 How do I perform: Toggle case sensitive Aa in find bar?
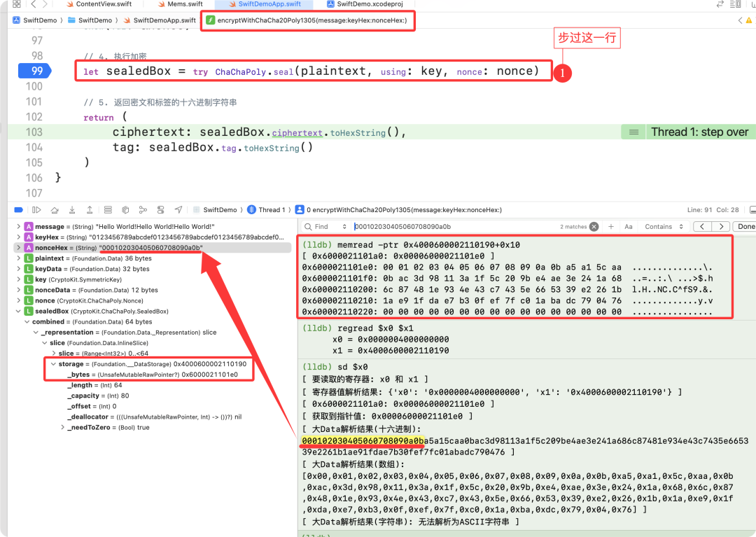pos(628,227)
